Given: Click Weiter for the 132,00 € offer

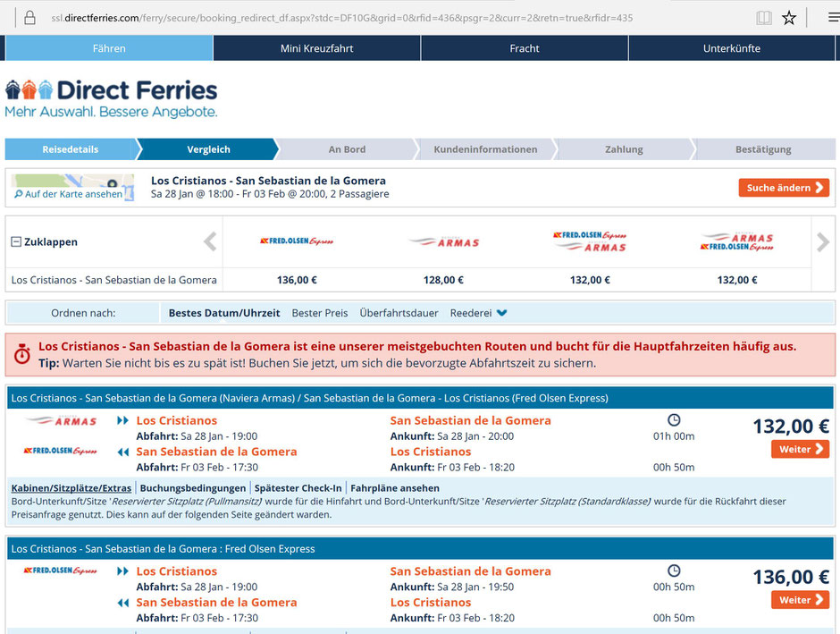Looking at the screenshot, I should tap(801, 449).
